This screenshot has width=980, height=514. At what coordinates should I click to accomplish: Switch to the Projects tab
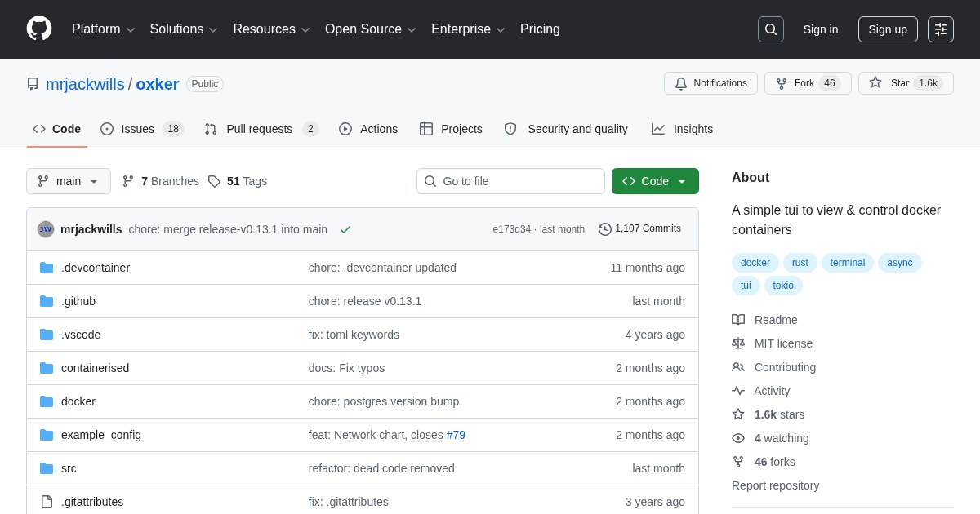[451, 129]
